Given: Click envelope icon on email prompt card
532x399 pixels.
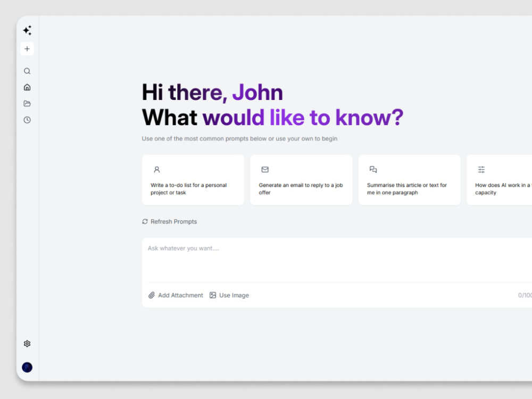Looking at the screenshot, I should (265, 169).
